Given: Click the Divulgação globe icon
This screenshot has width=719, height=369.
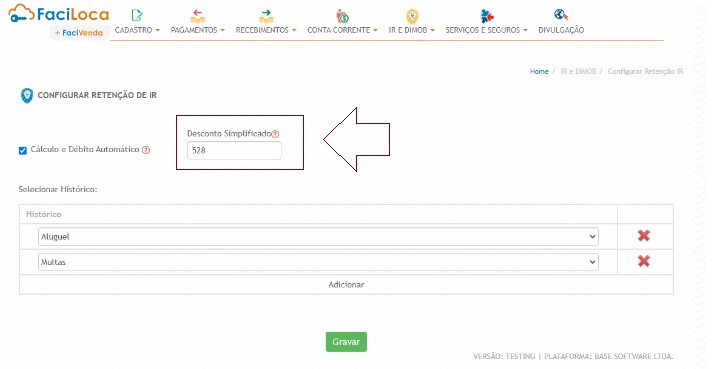Looking at the screenshot, I should click(x=561, y=15).
